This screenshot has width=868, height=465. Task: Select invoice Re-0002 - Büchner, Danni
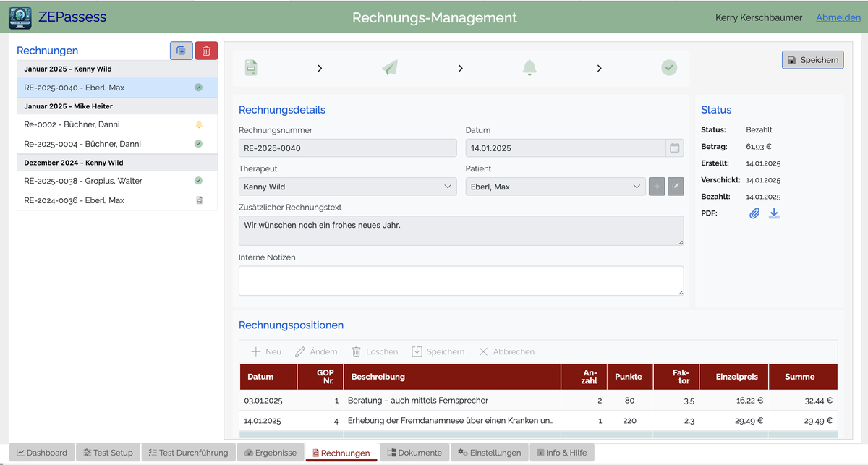click(x=117, y=124)
